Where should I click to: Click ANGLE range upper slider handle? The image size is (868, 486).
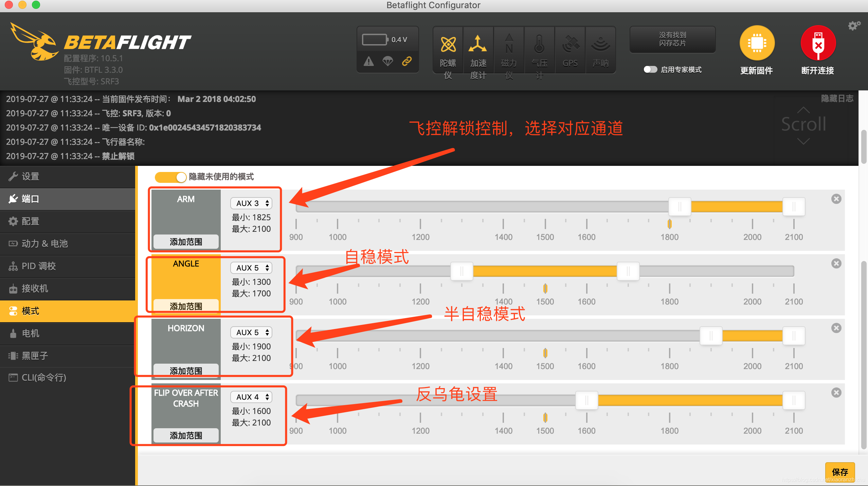(x=628, y=271)
